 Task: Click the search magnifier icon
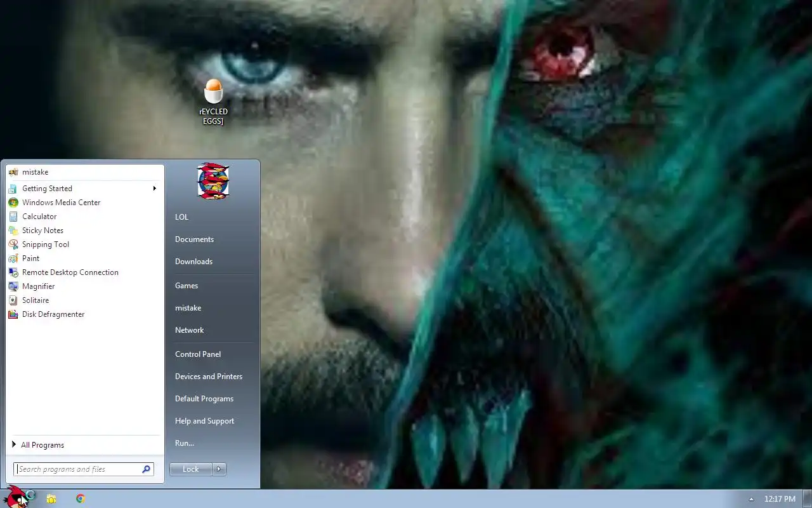(146, 469)
